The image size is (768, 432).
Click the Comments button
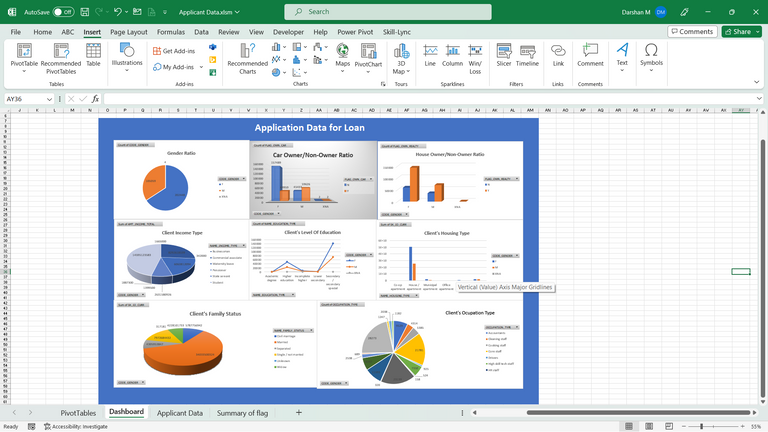(x=692, y=31)
